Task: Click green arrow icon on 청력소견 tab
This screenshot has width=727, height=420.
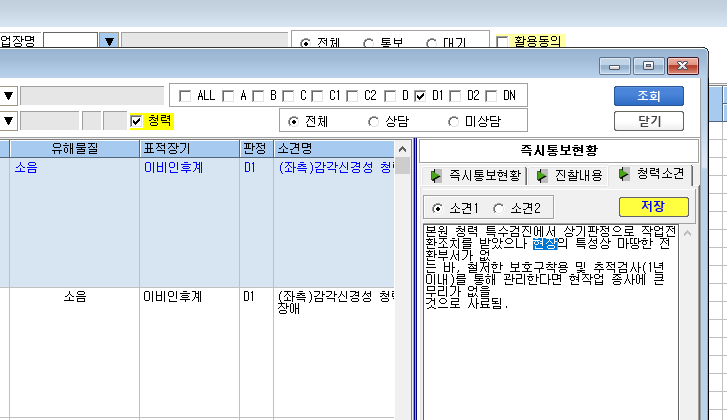Action: [624, 174]
